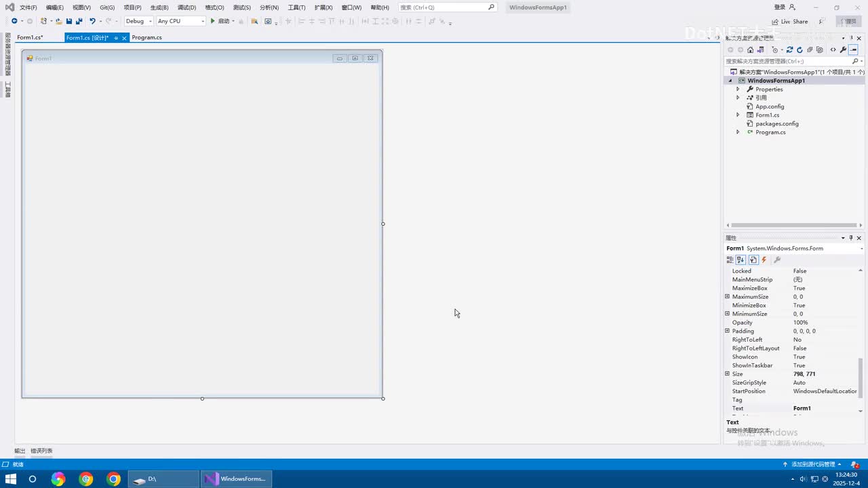Open the 工具(T) tools menu
This screenshot has width=868, height=488.
[297, 7]
